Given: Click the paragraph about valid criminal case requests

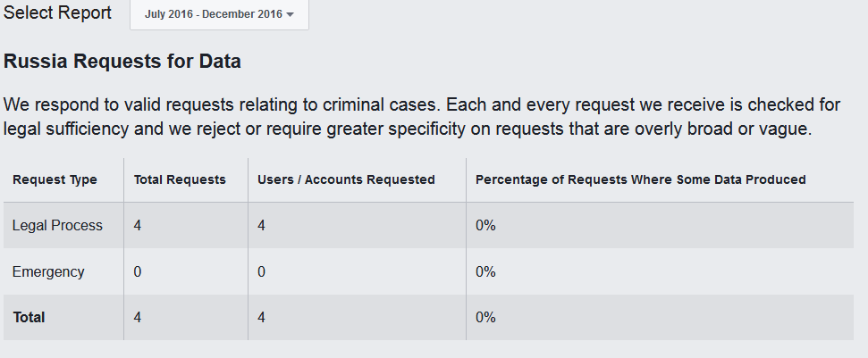Looking at the screenshot, I should pyautogui.click(x=422, y=117).
